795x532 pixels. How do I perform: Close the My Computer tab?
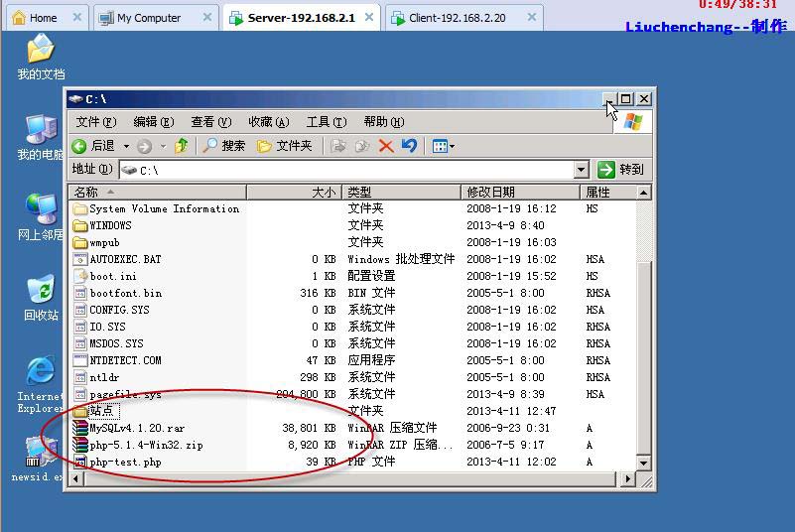(206, 17)
